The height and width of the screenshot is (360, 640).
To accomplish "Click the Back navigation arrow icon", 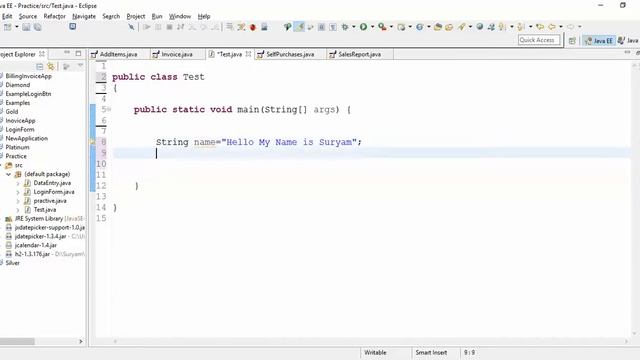I will [x=551, y=27].
